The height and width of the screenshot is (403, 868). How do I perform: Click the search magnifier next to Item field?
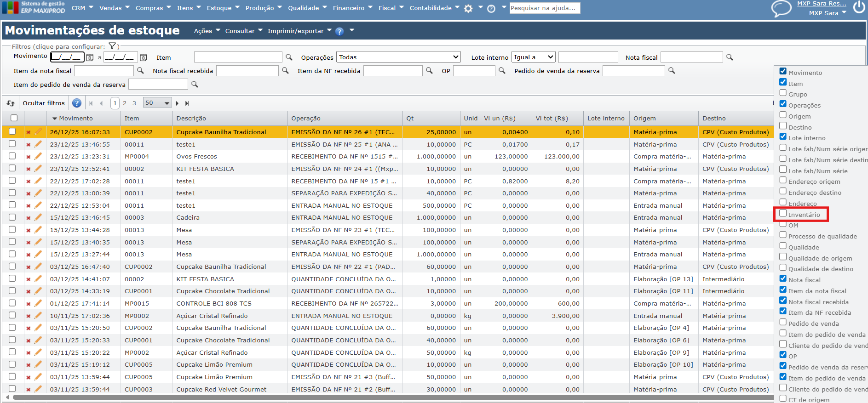point(289,57)
